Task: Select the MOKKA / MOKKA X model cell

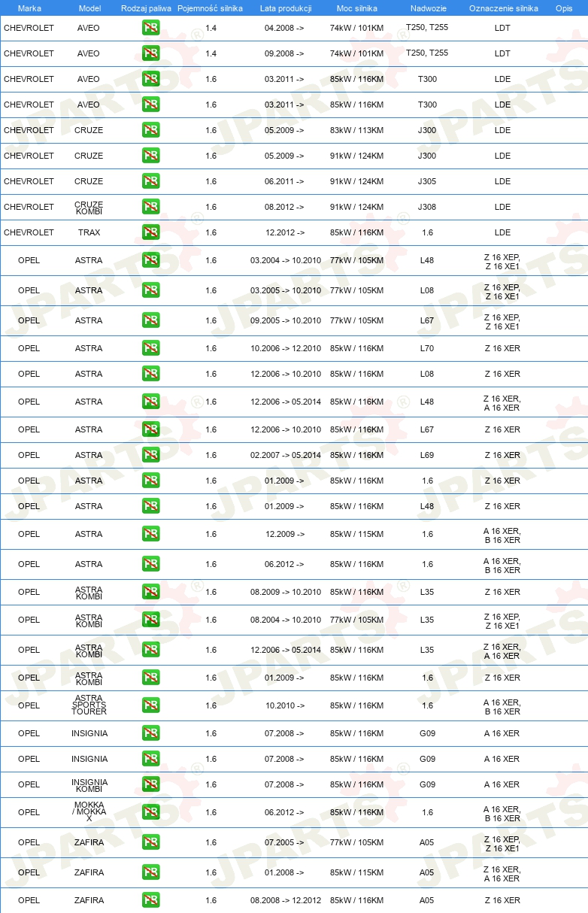Action: point(89,811)
